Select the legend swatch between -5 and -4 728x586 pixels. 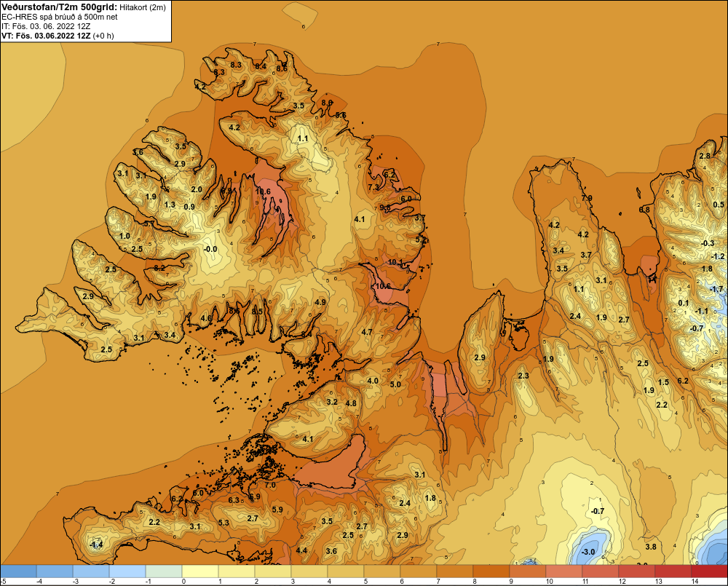pos(19,571)
